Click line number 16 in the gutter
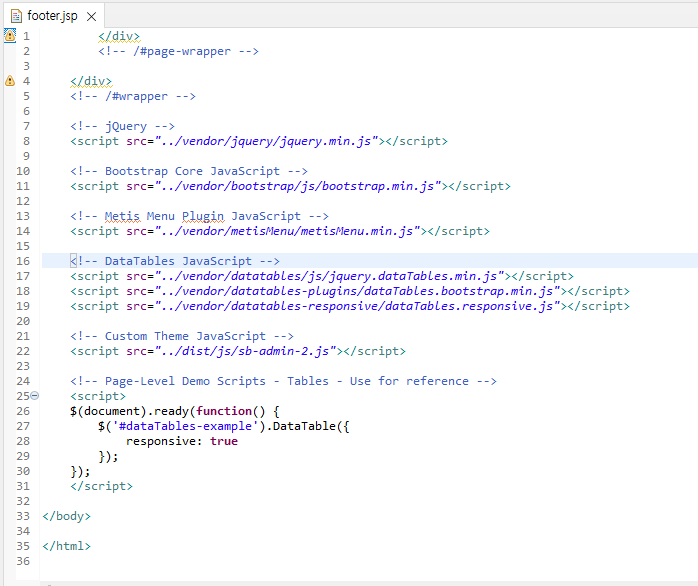This screenshot has width=698, height=586. coord(23,261)
